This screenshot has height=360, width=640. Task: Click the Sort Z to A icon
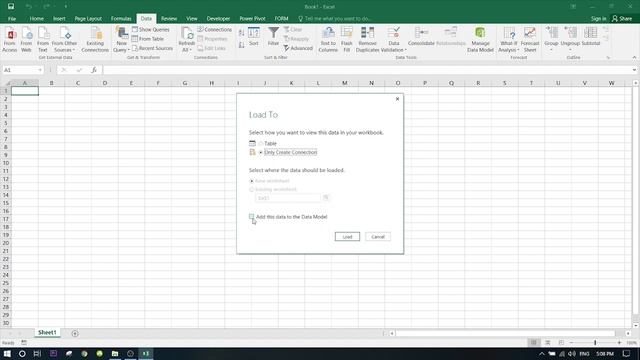click(241, 45)
